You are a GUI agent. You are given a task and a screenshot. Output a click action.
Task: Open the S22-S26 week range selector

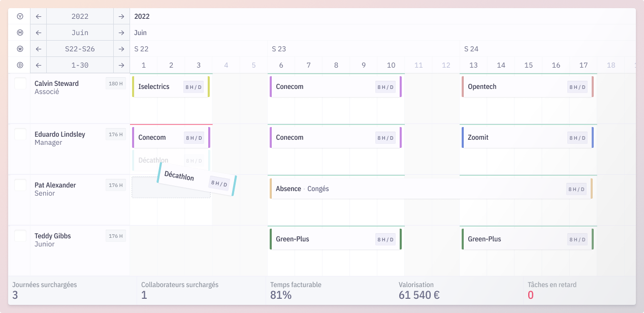click(80, 49)
